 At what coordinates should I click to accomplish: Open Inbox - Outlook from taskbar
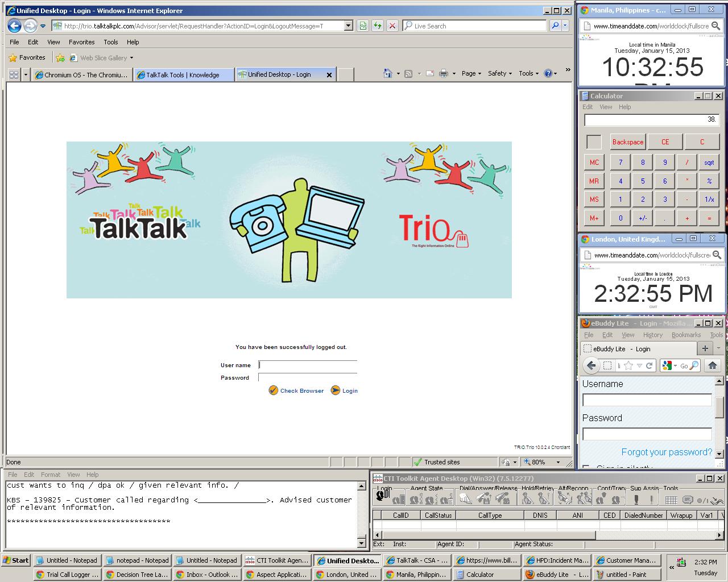(207, 575)
